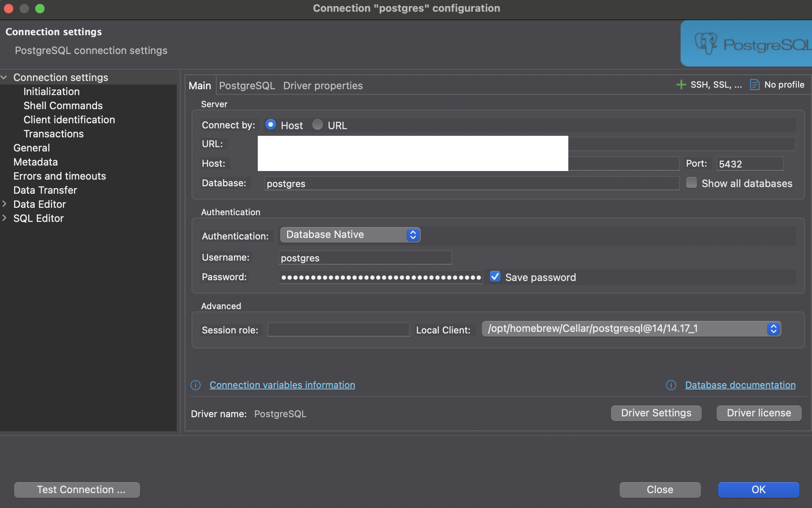Uncheck the Save password checkbox

[495, 277]
